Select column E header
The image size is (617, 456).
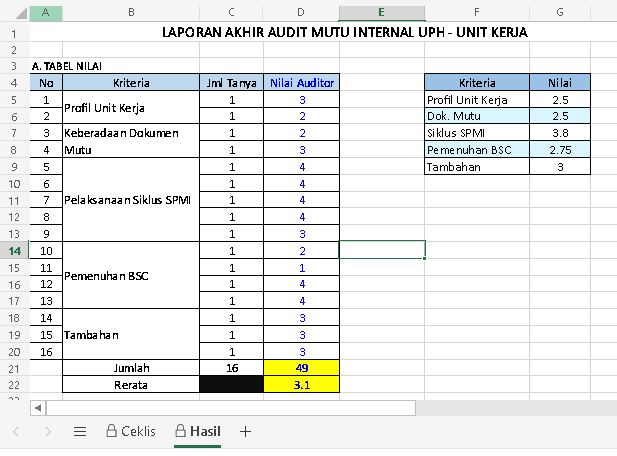click(381, 13)
